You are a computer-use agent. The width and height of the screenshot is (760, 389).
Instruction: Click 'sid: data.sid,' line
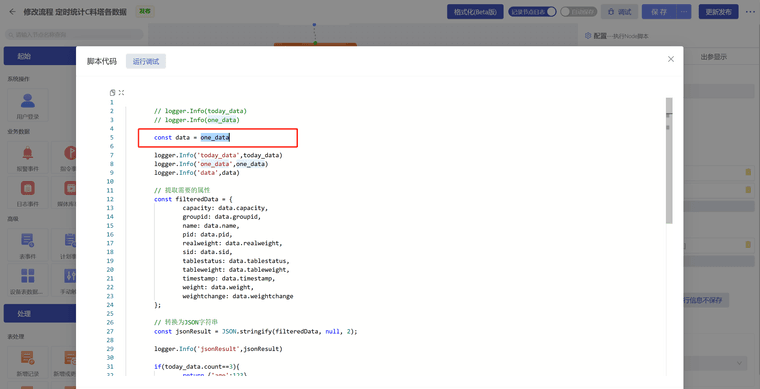pyautogui.click(x=207, y=252)
